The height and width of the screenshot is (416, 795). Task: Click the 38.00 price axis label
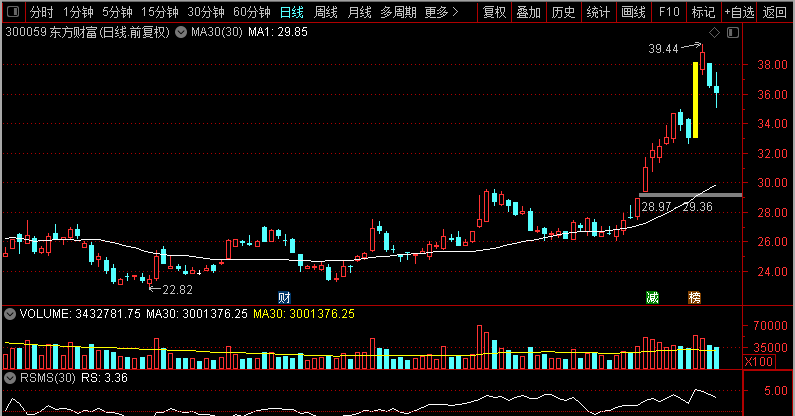click(x=773, y=65)
